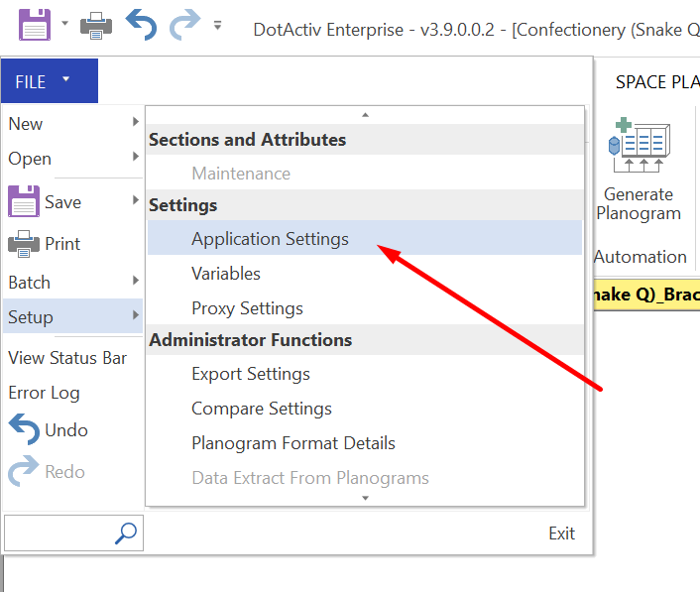Click the Generate Planogram icon
This screenshot has width=700, height=592.
[x=639, y=145]
